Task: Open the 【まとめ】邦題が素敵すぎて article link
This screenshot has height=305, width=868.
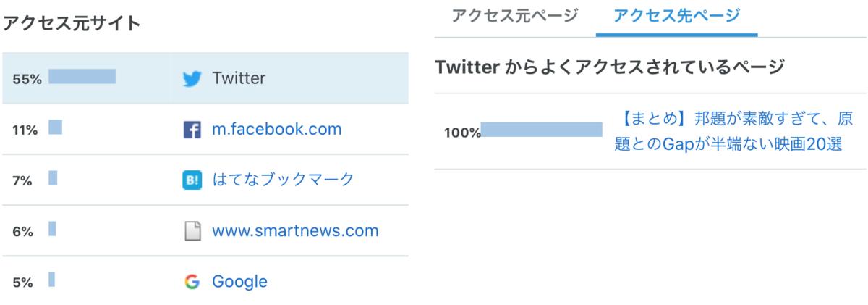Action: pyautogui.click(x=729, y=130)
